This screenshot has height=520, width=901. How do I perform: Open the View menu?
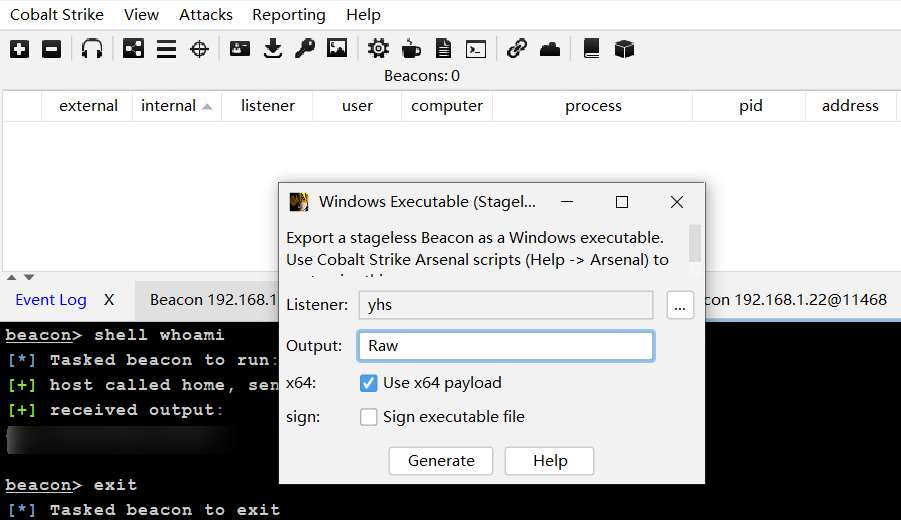pos(141,15)
